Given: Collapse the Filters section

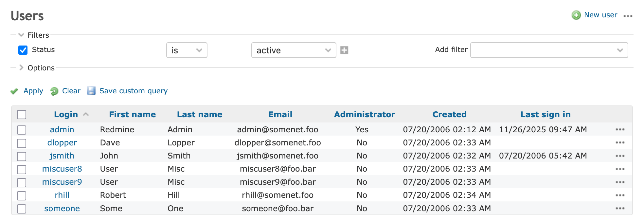Looking at the screenshot, I should point(22,35).
